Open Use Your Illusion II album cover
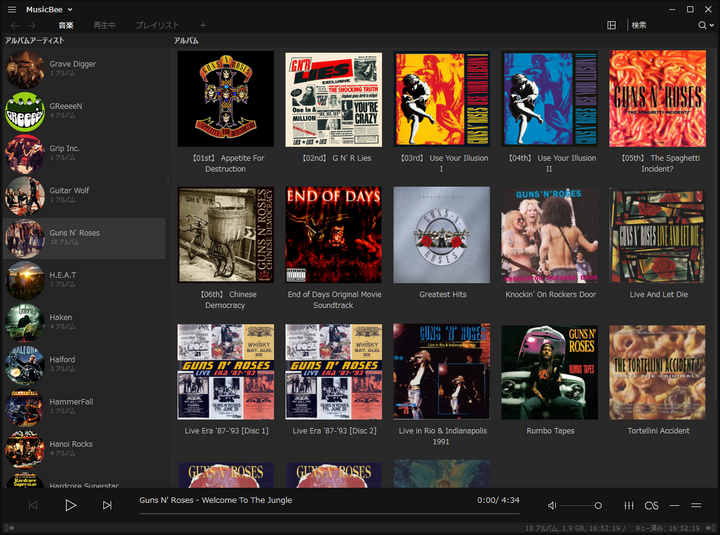The image size is (720, 535). (x=549, y=99)
